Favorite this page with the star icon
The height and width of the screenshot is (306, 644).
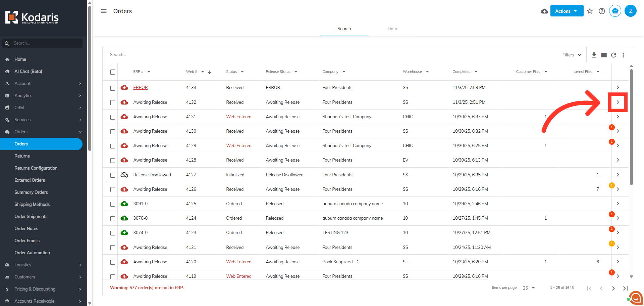590,11
